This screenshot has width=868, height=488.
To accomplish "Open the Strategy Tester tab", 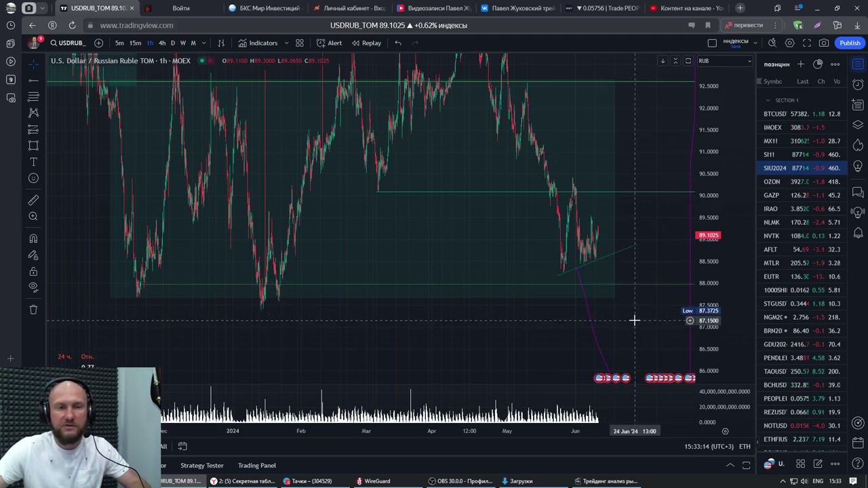I will (x=201, y=466).
